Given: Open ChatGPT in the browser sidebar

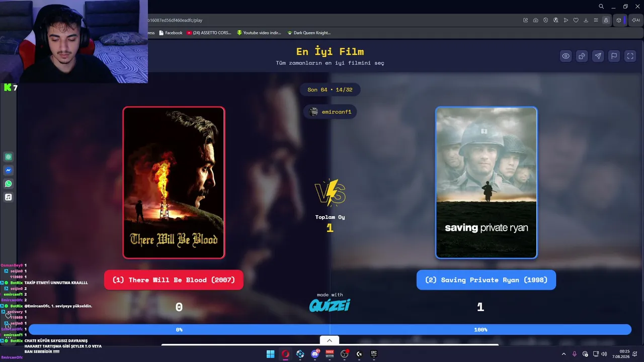Looking at the screenshot, I should click(9, 157).
